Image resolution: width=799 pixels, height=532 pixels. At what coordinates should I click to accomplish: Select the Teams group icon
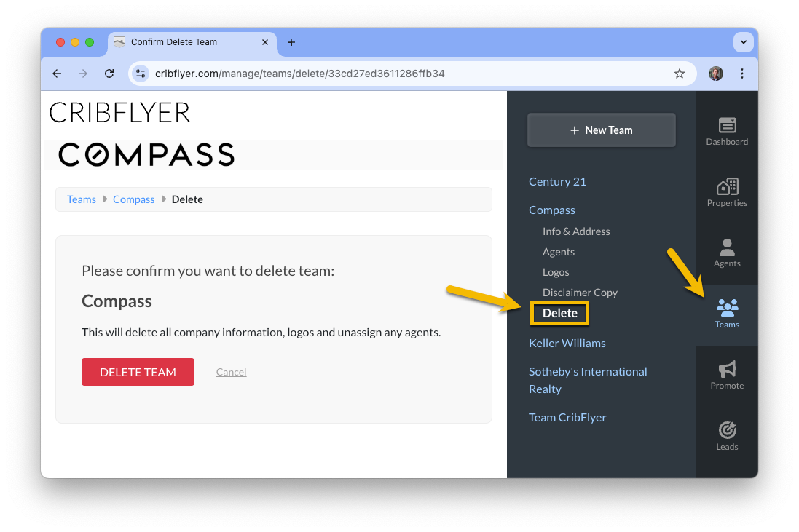727,308
